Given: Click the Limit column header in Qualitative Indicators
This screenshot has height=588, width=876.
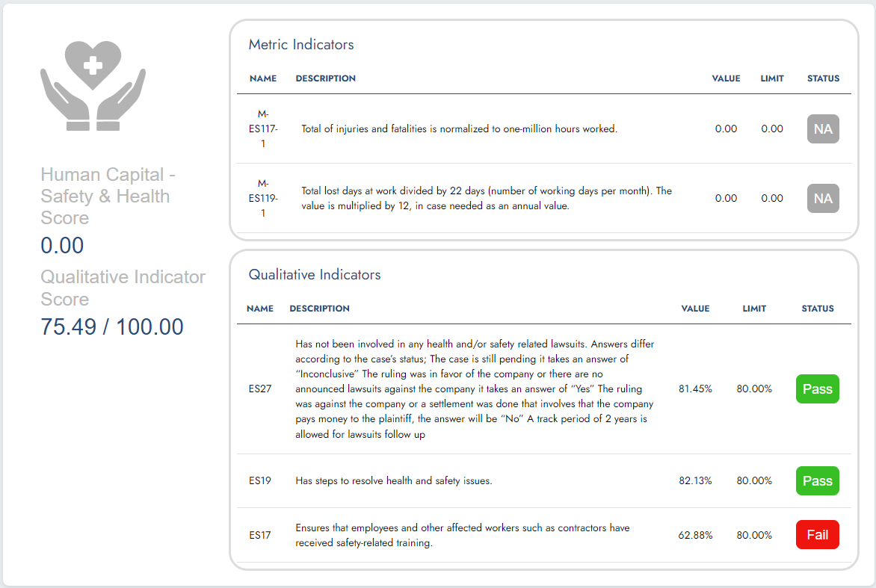Looking at the screenshot, I should [754, 309].
